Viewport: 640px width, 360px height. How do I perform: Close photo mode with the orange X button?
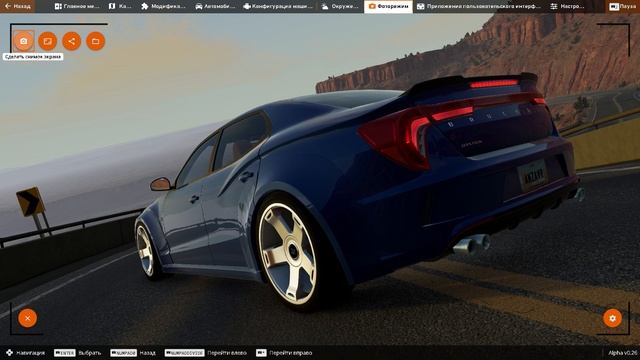tap(27, 318)
